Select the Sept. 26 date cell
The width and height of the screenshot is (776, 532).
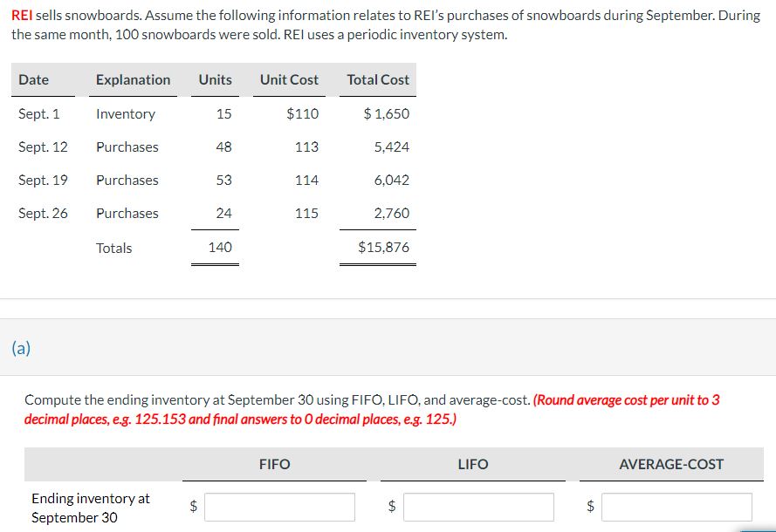43,213
